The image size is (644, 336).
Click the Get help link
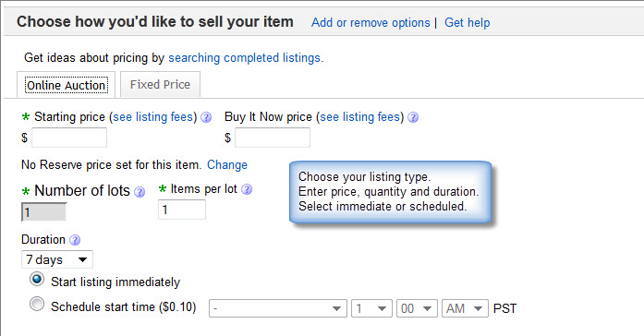click(467, 22)
